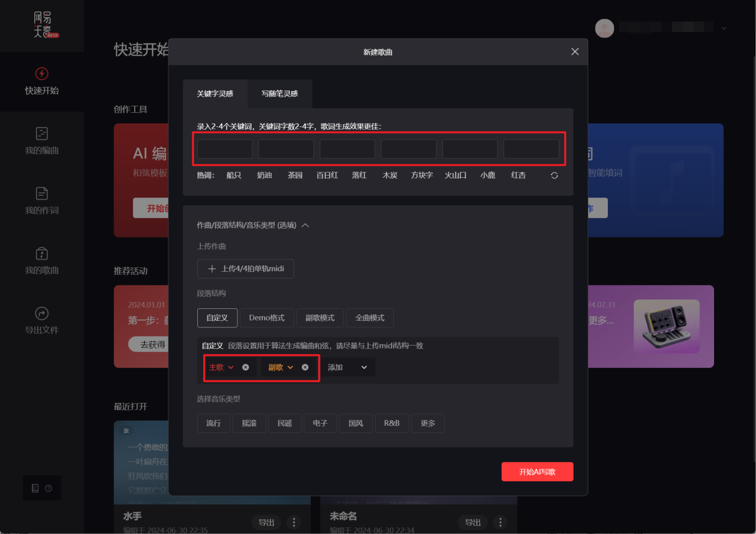The width and height of the screenshot is (756, 534).
Task: Select the Demo格式 structure option
Action: [266, 318]
